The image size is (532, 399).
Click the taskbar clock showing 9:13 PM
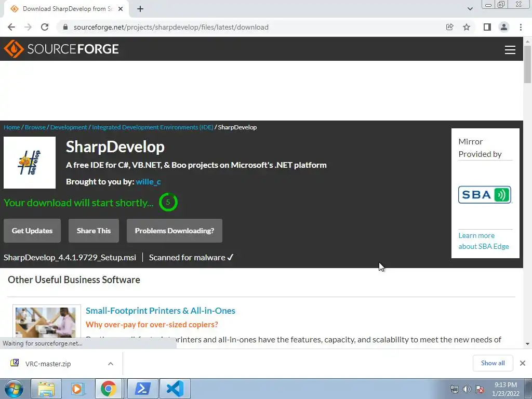(506, 389)
